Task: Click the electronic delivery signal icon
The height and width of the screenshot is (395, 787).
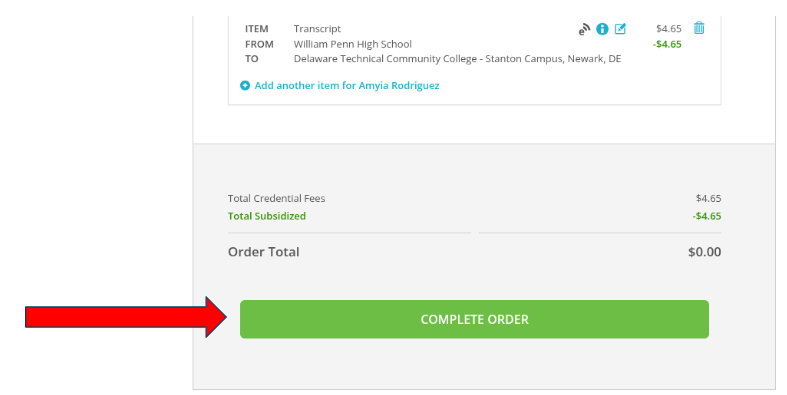Action: pos(584,30)
